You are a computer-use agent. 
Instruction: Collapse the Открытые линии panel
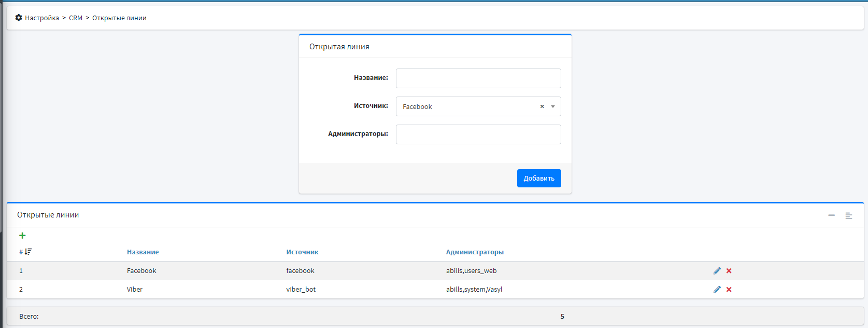pyautogui.click(x=831, y=215)
